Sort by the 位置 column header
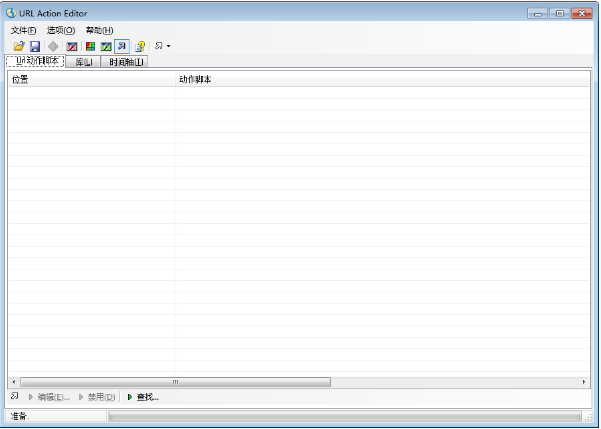The image size is (601, 429). click(x=92, y=79)
